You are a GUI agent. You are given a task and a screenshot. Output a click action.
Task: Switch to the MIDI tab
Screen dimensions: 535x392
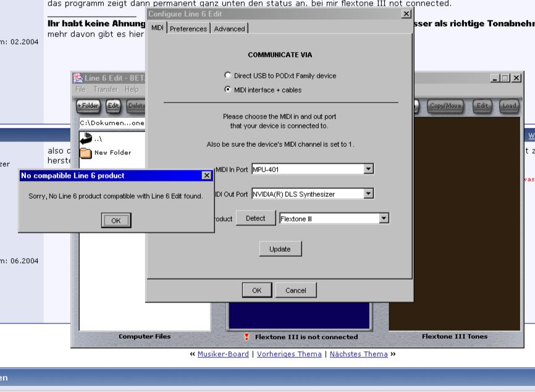tap(158, 28)
